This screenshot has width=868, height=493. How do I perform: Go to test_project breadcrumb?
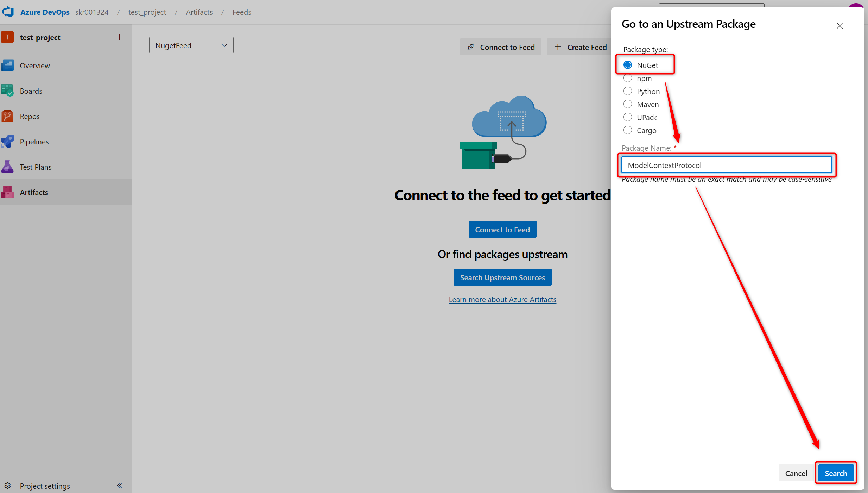[147, 12]
